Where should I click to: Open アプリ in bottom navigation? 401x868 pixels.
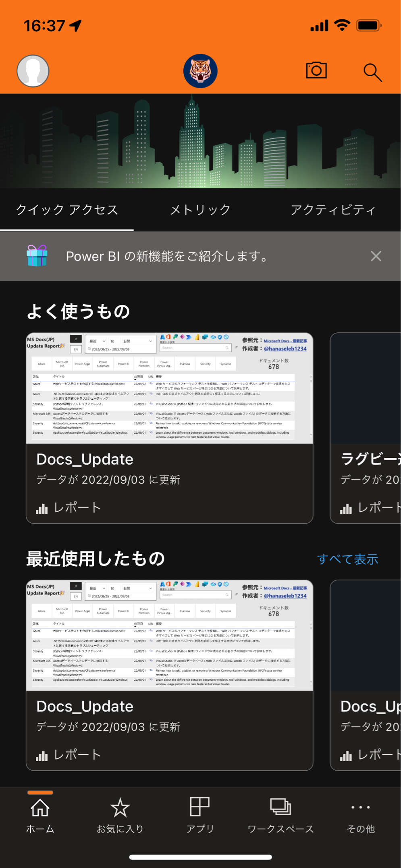pyautogui.click(x=200, y=816)
